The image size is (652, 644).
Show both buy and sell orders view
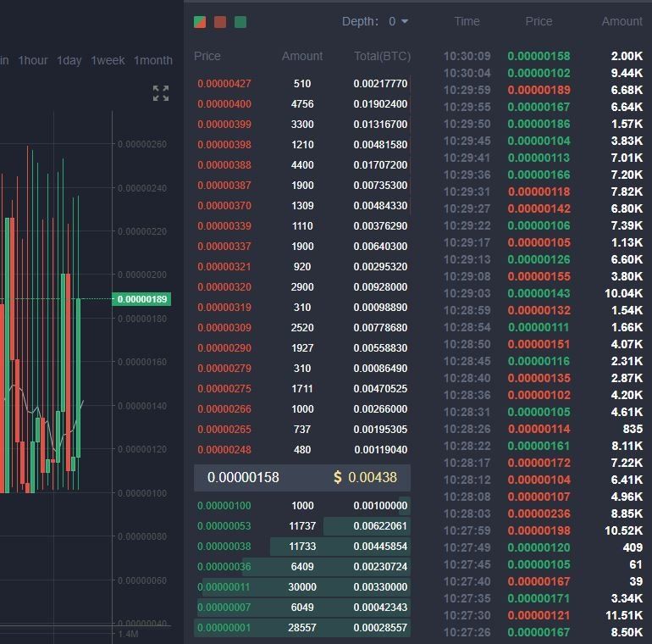pyautogui.click(x=200, y=22)
